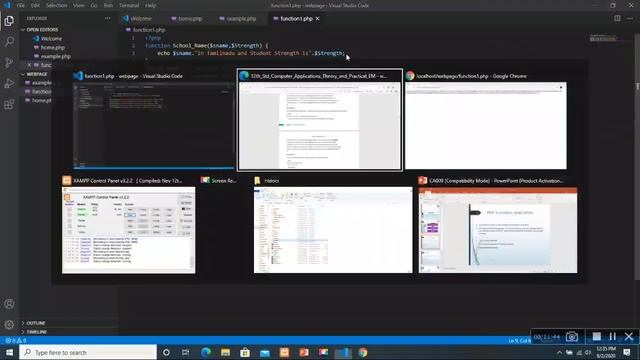This screenshot has height=360, width=640.
Task: Open Task View on taskbar
Action: 185,352
